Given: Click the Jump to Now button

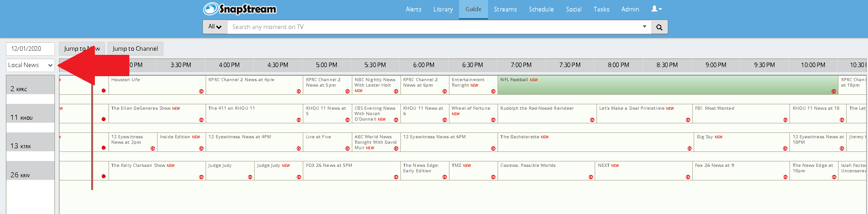Looking at the screenshot, I should pyautogui.click(x=82, y=49).
